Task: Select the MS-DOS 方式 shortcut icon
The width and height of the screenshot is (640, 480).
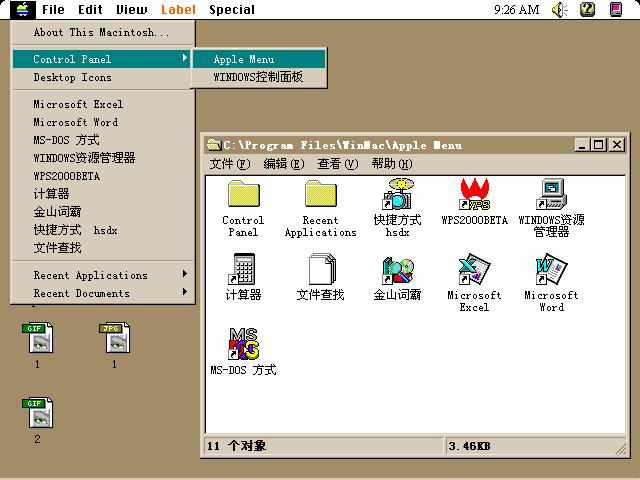Action: pyautogui.click(x=243, y=344)
